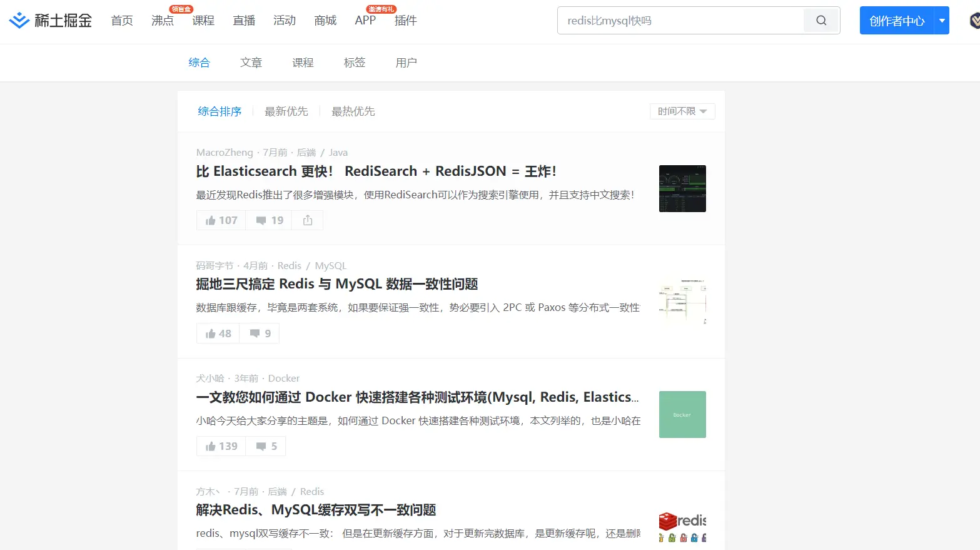Click the Redis tag on 码哥字节 article

(290, 266)
